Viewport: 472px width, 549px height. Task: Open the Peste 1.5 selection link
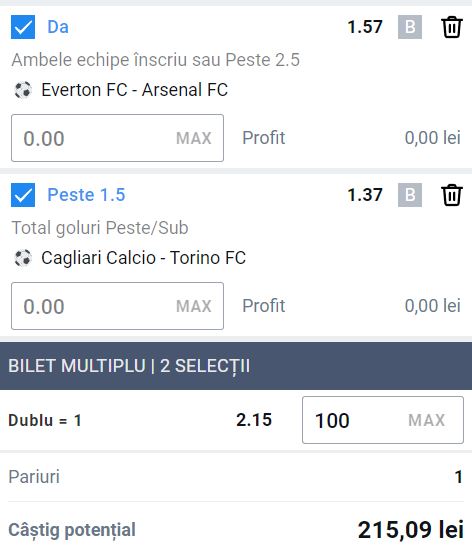pos(86,195)
